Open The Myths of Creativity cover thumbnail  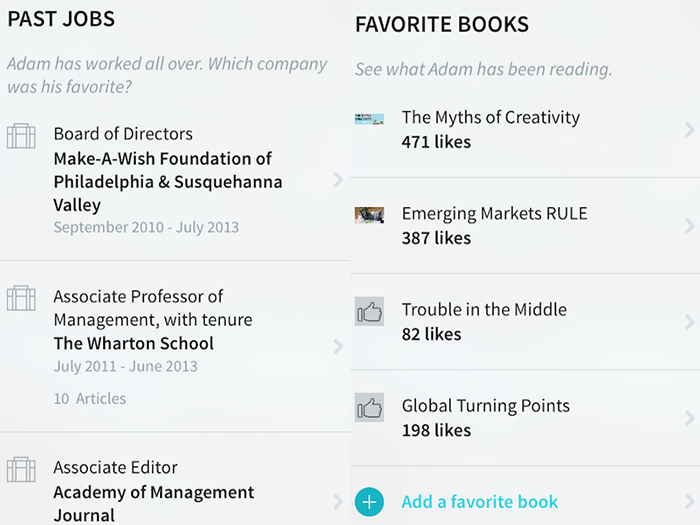pyautogui.click(x=369, y=119)
